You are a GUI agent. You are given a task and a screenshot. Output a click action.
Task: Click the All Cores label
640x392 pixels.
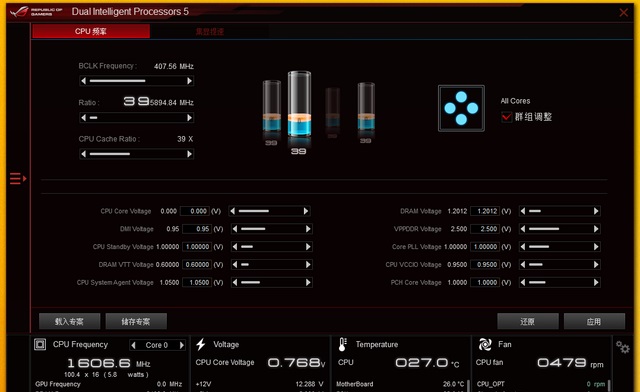[516, 101]
